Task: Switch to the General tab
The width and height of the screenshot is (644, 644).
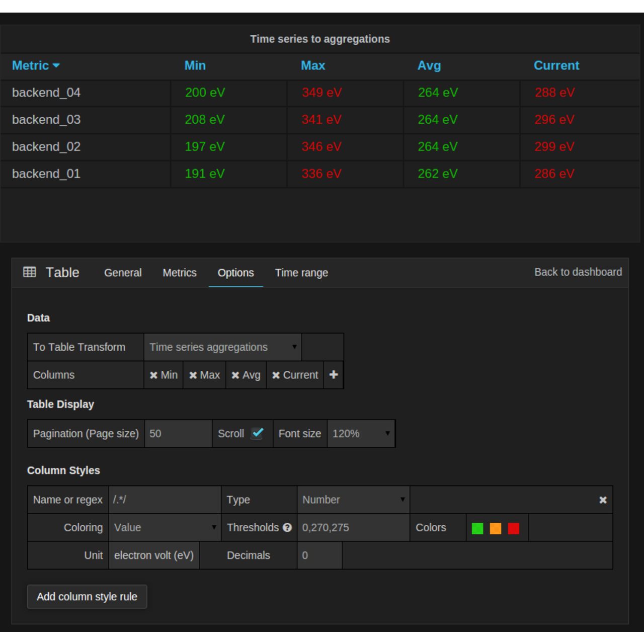Action: click(x=122, y=272)
